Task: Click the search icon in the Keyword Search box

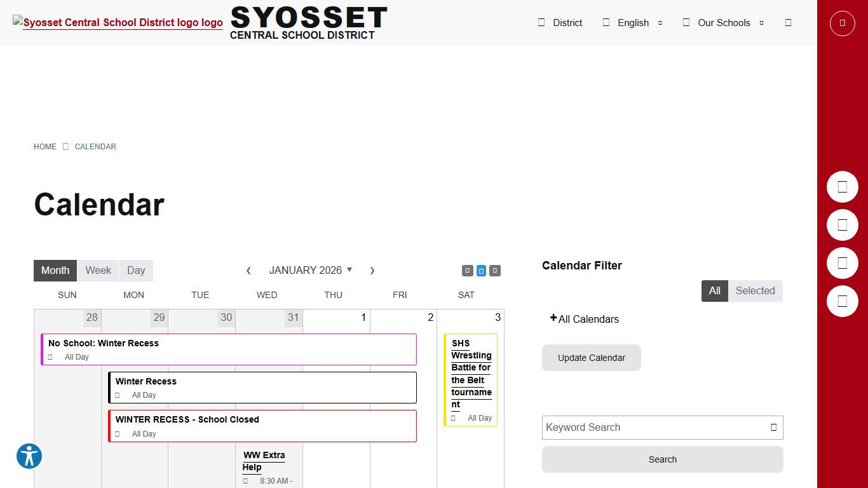Action: coord(774,428)
